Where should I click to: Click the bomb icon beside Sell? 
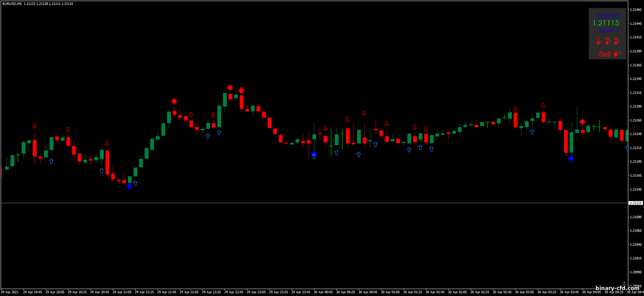pos(617,54)
